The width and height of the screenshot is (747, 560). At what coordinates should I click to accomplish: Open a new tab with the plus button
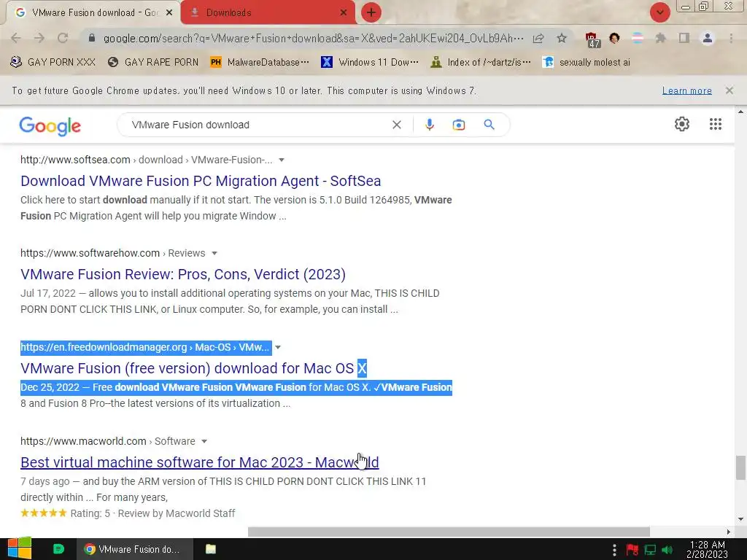(371, 12)
